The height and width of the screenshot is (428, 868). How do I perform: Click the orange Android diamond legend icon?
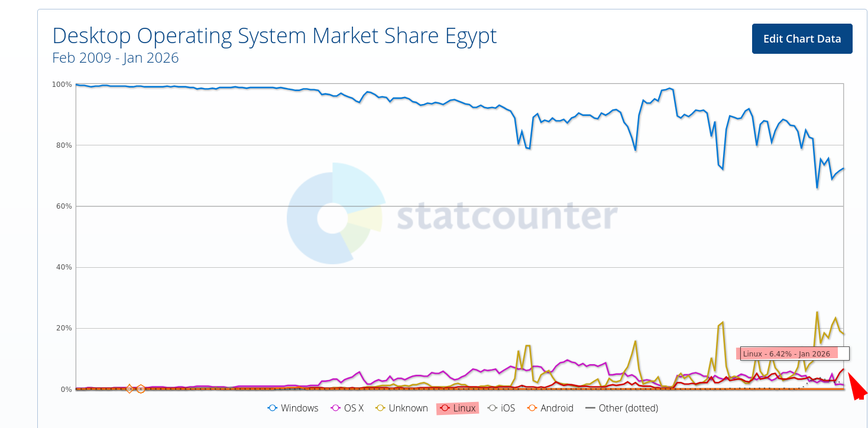pos(532,408)
